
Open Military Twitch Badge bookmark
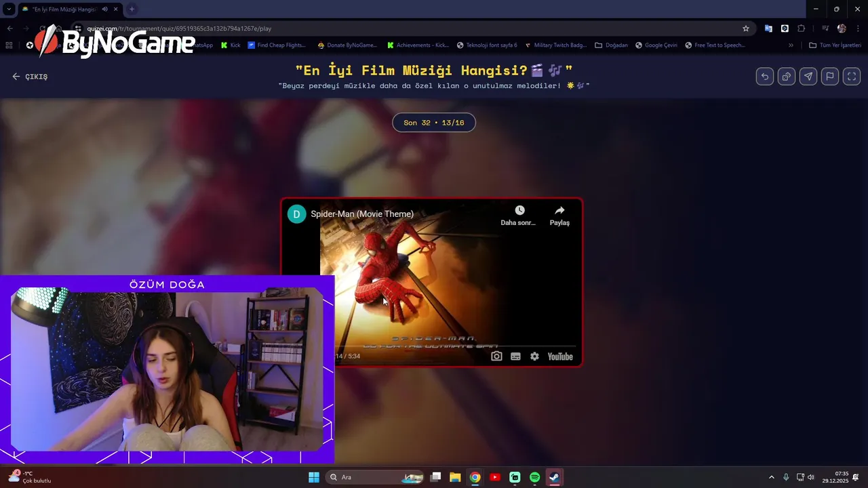point(556,45)
